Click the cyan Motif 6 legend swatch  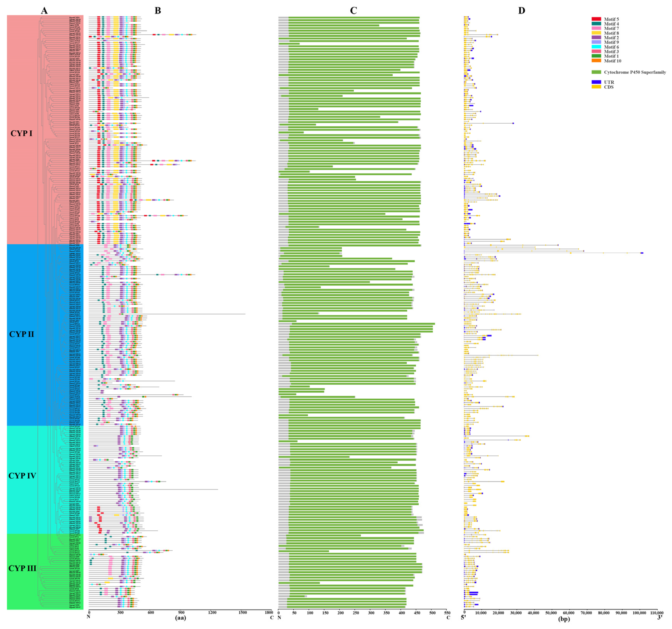pos(596,47)
